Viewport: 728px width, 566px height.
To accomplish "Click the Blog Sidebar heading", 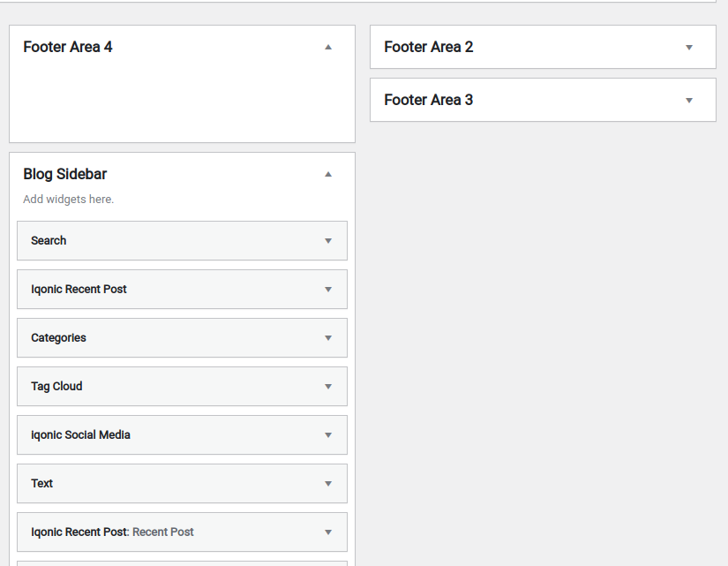I will pos(65,174).
